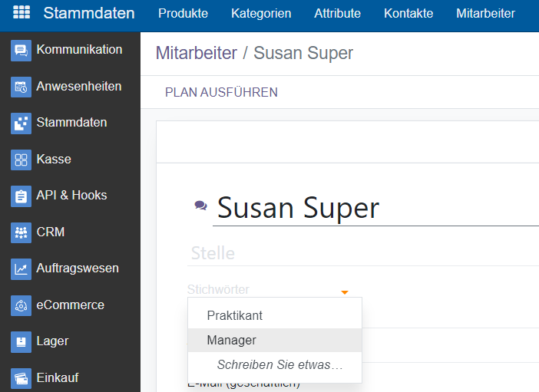The width and height of the screenshot is (539, 392).
Task: Click the chat bubble icon beside Susan Super
Action: coord(201,206)
